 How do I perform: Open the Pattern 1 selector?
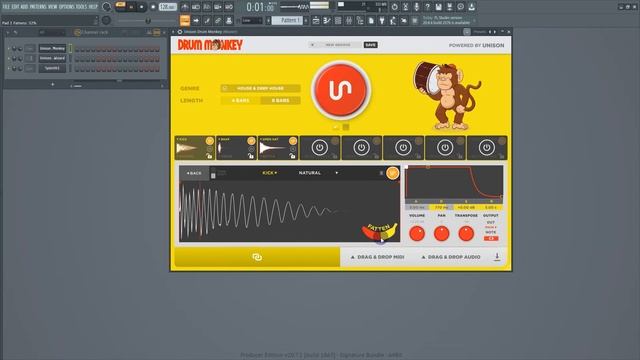pyautogui.click(x=287, y=20)
